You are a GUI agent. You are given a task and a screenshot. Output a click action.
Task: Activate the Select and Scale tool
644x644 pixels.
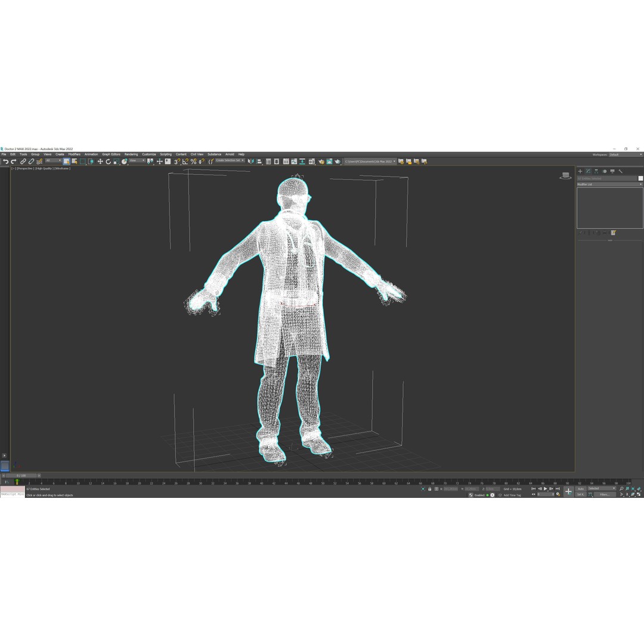(x=116, y=162)
